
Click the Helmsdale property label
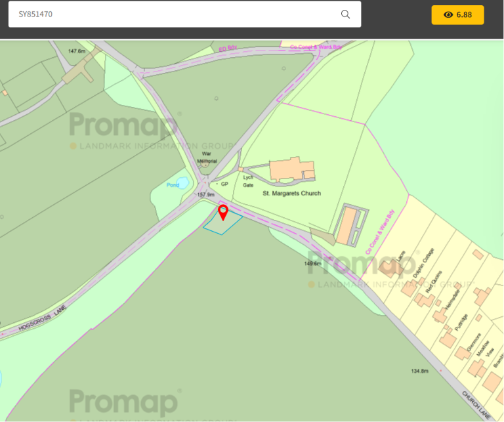click(452, 299)
